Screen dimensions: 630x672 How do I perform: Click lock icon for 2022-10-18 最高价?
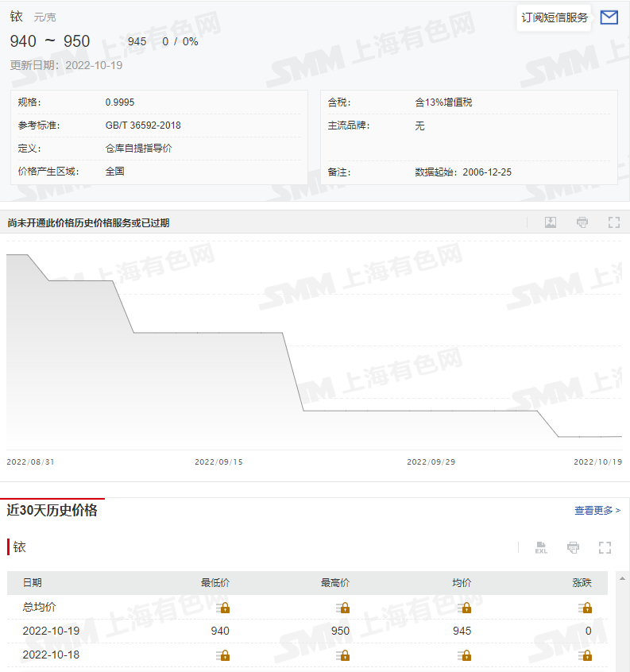342,655
